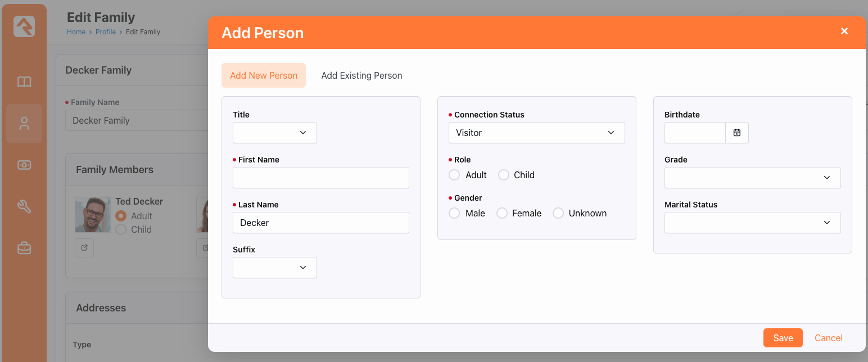Click the Family Members heading
Screen dimensions: 868x362
pos(115,170)
